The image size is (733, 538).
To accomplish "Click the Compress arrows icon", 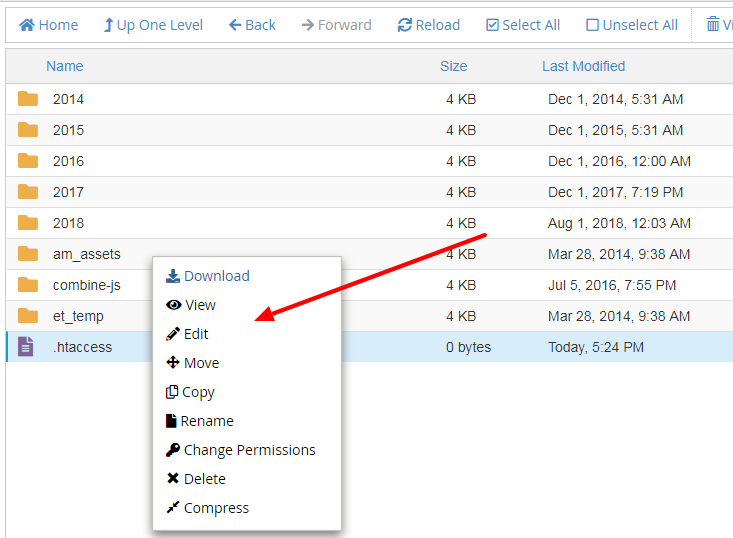I will (x=173, y=507).
